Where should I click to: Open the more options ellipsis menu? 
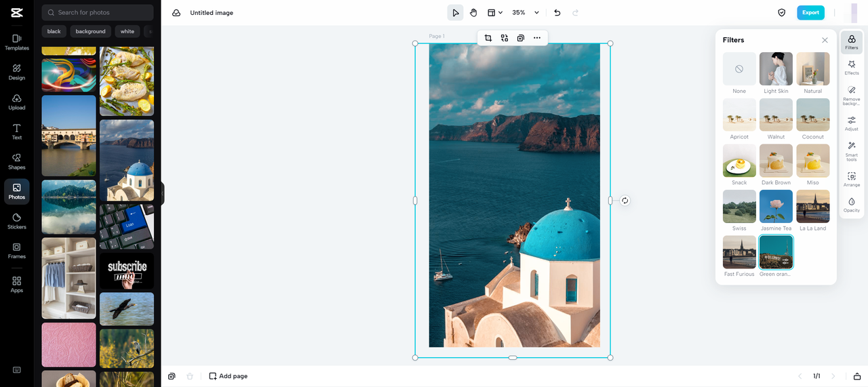(537, 38)
